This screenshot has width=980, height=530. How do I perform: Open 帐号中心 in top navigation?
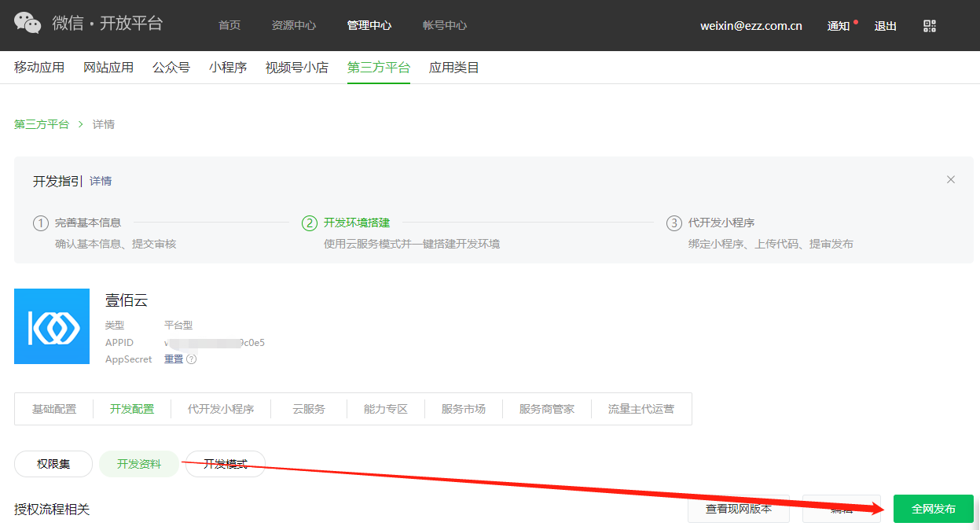tap(445, 26)
